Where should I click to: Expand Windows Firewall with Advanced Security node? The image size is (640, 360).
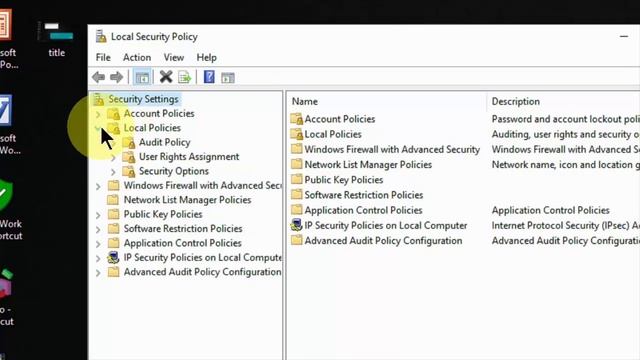[x=98, y=187]
